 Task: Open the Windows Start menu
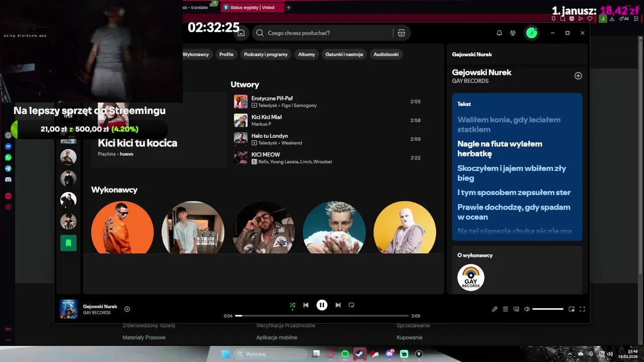(225, 354)
